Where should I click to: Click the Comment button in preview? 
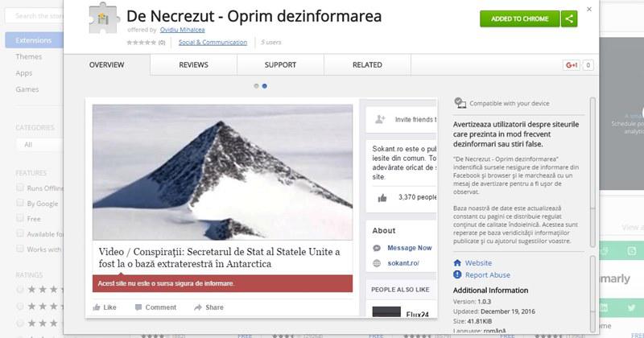(x=155, y=307)
